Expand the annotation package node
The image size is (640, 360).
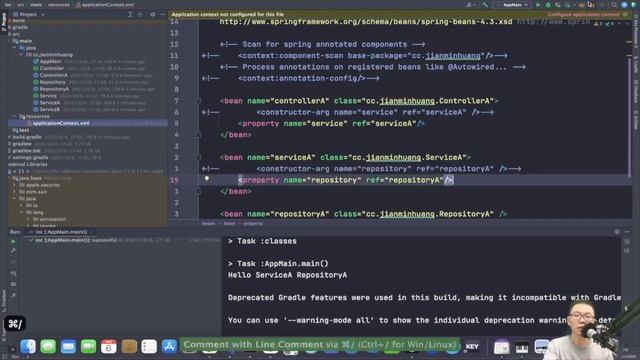tap(28, 219)
